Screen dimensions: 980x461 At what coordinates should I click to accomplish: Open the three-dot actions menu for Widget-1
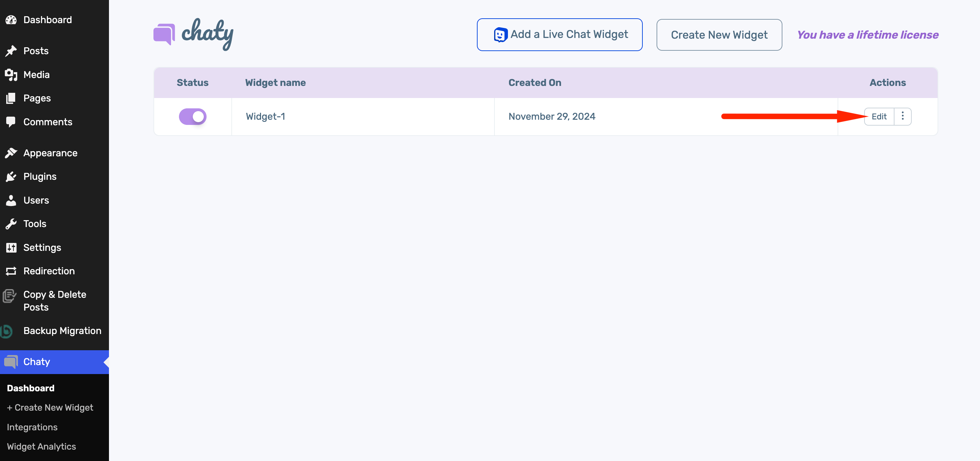point(902,117)
